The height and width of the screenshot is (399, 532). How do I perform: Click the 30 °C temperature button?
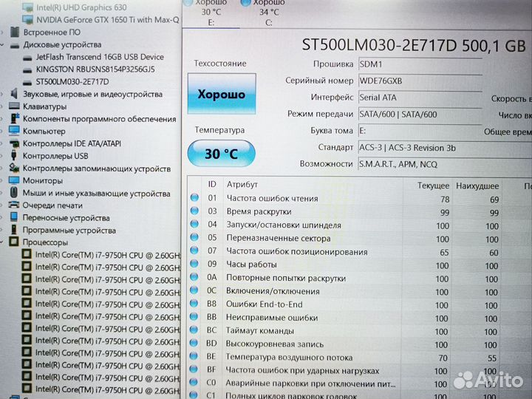coord(221,154)
